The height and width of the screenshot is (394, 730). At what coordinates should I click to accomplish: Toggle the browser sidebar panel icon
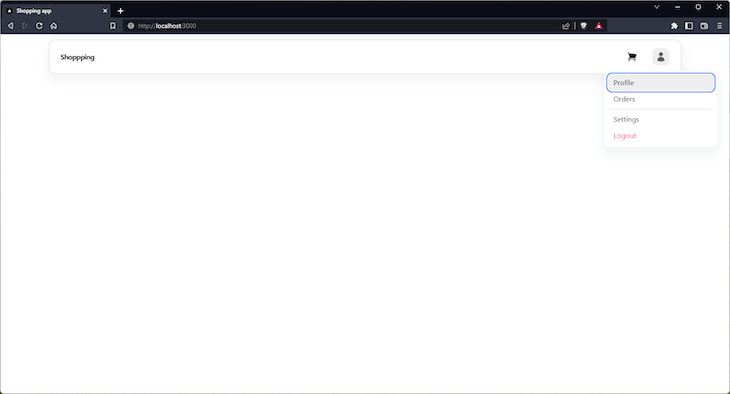point(689,26)
